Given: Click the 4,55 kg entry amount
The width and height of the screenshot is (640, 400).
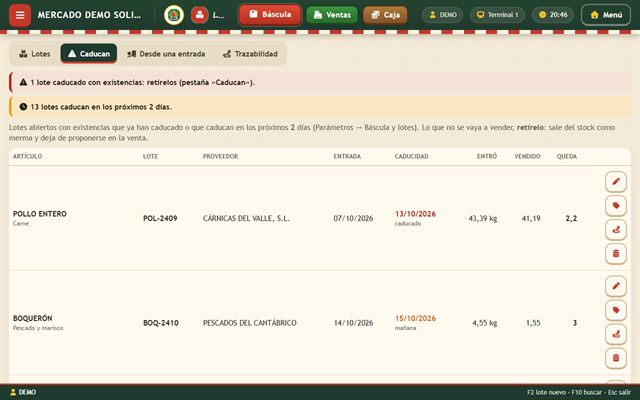Looking at the screenshot, I should point(485,323).
